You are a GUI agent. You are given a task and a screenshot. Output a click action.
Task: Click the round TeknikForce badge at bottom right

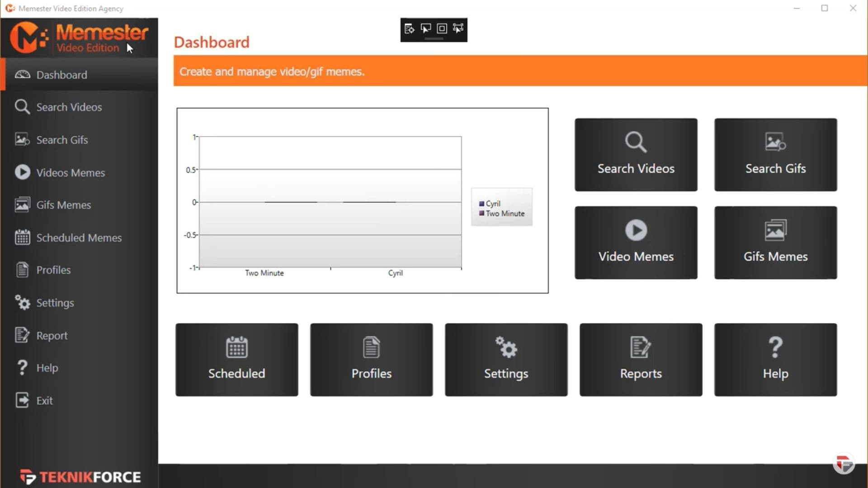[x=844, y=464]
